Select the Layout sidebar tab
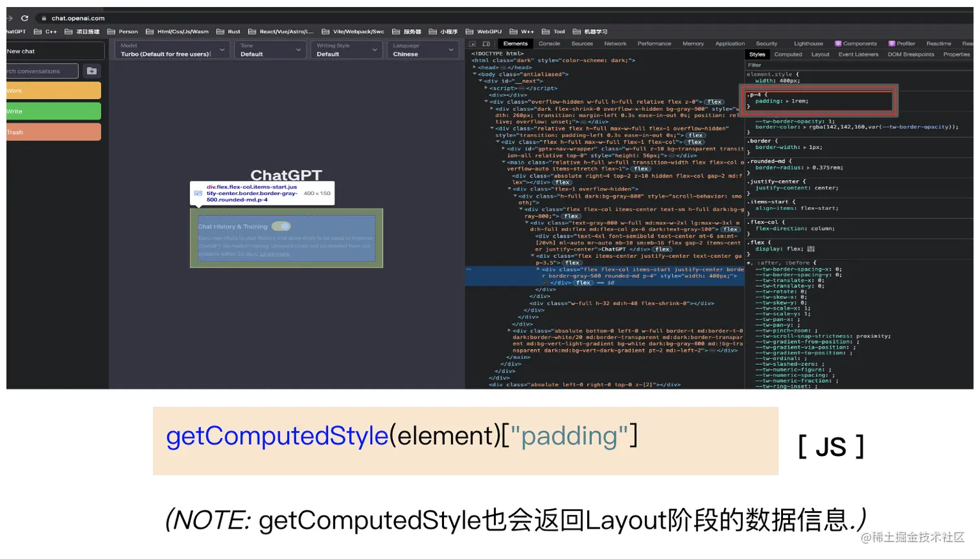 pyautogui.click(x=820, y=54)
